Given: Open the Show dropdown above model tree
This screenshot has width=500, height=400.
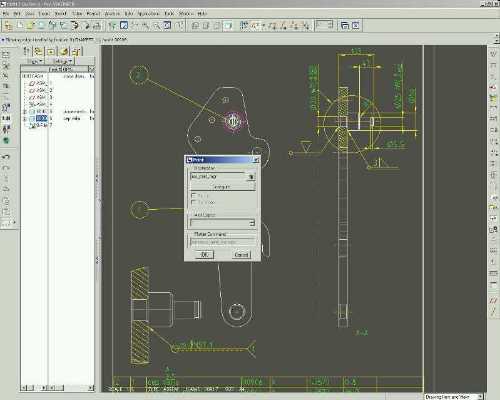Looking at the screenshot, I should [35, 61].
